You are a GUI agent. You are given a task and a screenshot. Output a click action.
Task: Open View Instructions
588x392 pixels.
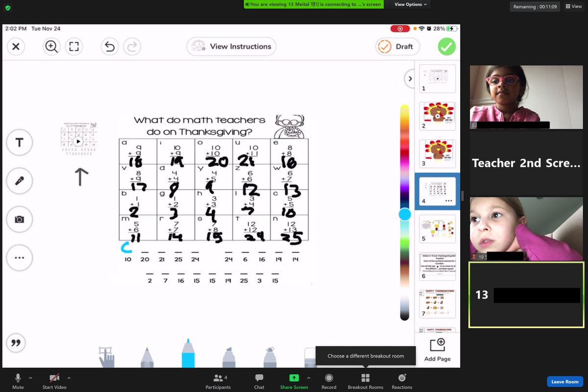(x=231, y=47)
